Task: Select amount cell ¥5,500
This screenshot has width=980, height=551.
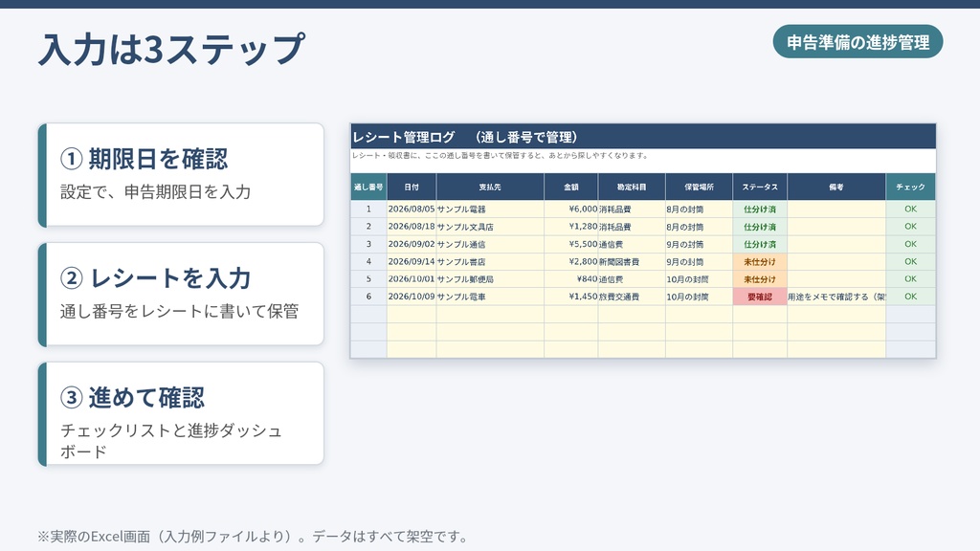Action: (x=571, y=244)
